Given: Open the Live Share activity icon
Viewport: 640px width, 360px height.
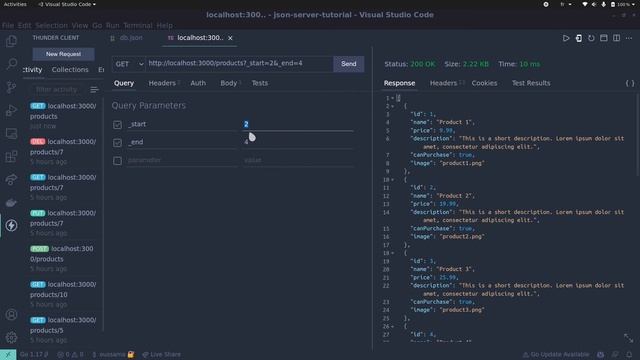Looking at the screenshot, I should click(x=11, y=179).
